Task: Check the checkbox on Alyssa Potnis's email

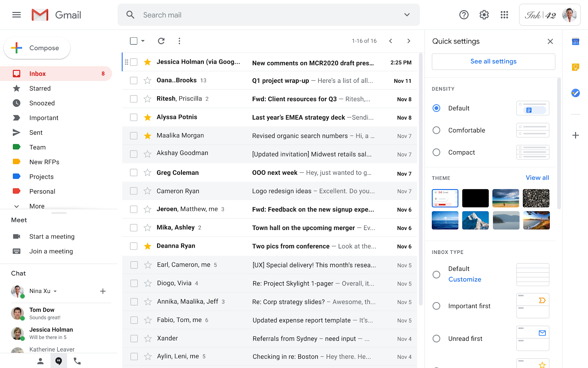Action: click(x=133, y=117)
